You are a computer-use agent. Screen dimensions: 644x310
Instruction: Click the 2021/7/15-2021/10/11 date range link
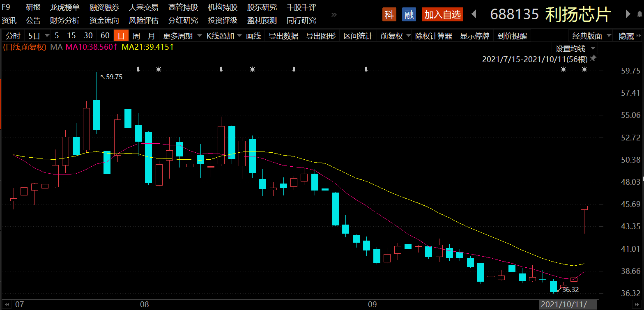pos(535,59)
